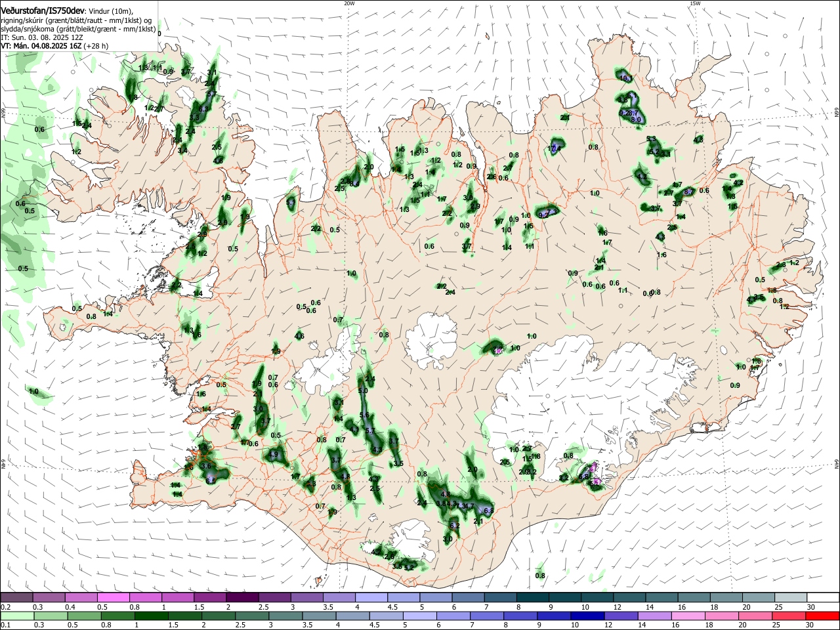Screen dimensions: 840x630
Task: Select snow-scale swatch between 4 and 4.5
Action: click(x=371, y=597)
